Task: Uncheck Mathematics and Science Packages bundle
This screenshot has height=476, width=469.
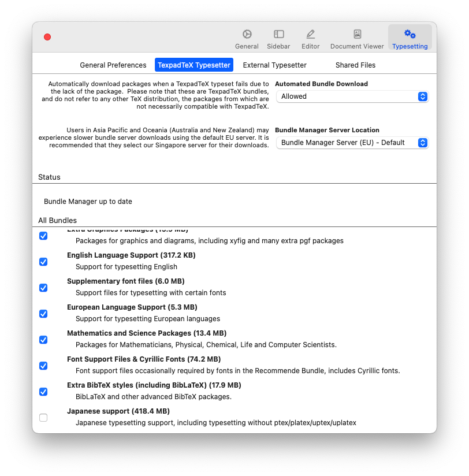Action: coord(43,340)
